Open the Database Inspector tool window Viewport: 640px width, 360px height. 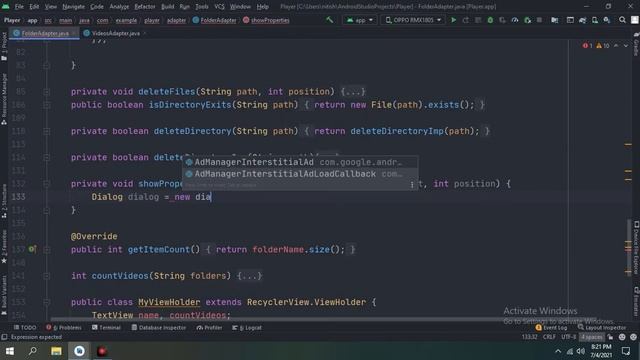click(158, 327)
